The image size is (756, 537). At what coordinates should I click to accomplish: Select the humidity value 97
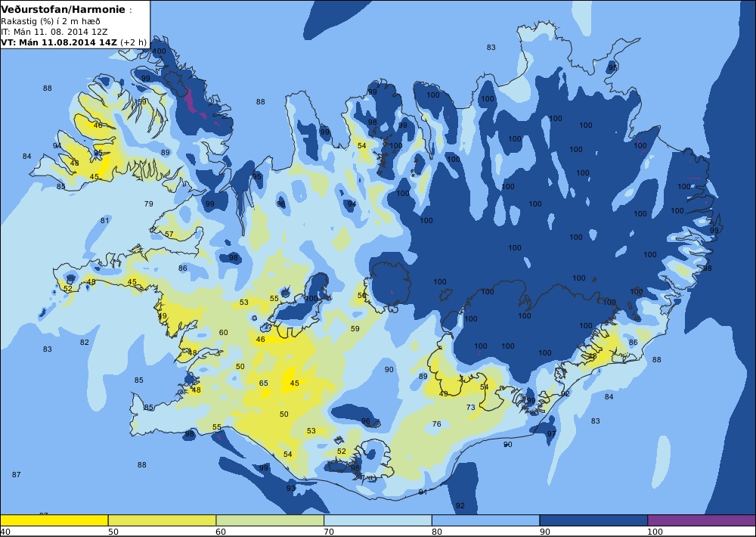pos(551,433)
